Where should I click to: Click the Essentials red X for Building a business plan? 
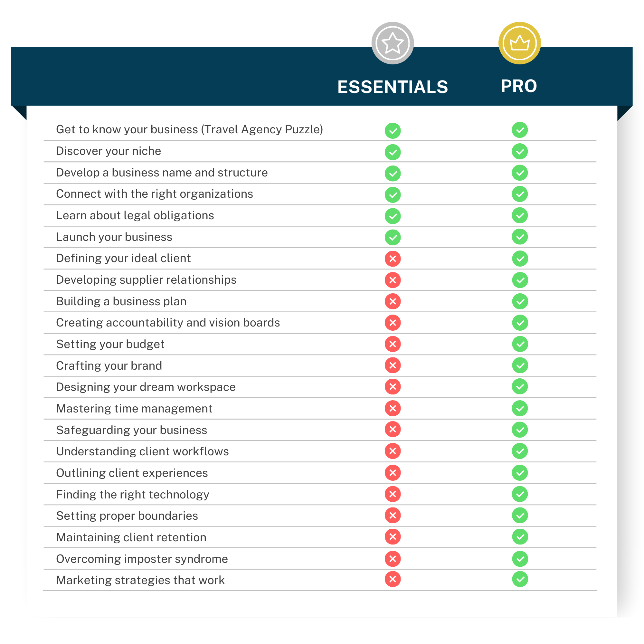393,301
